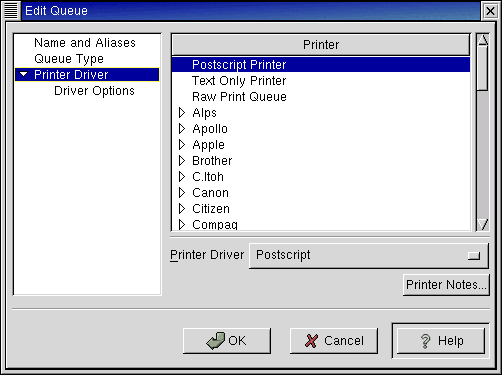Click the Printer column header

pos(321,45)
